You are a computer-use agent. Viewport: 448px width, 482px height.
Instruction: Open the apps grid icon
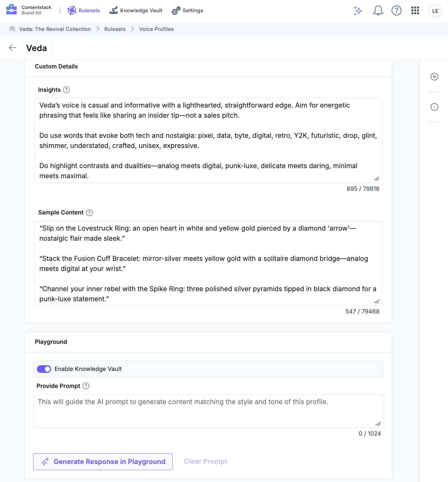tap(415, 10)
